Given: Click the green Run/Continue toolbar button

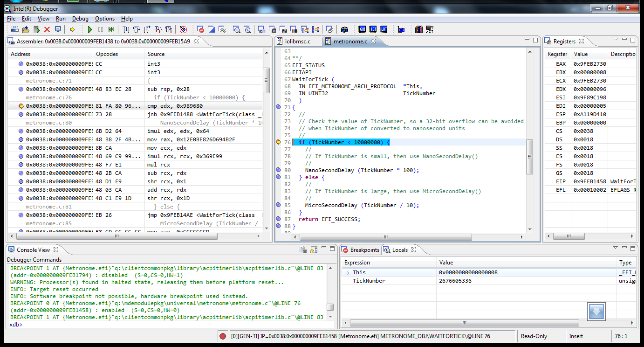Looking at the screenshot, I should tap(90, 29).
